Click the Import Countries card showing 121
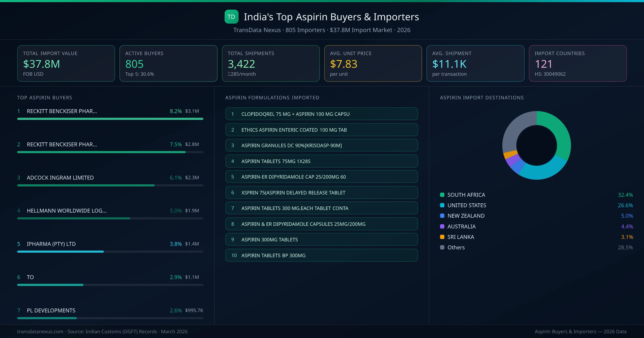This screenshot has height=338, width=644. click(x=578, y=63)
